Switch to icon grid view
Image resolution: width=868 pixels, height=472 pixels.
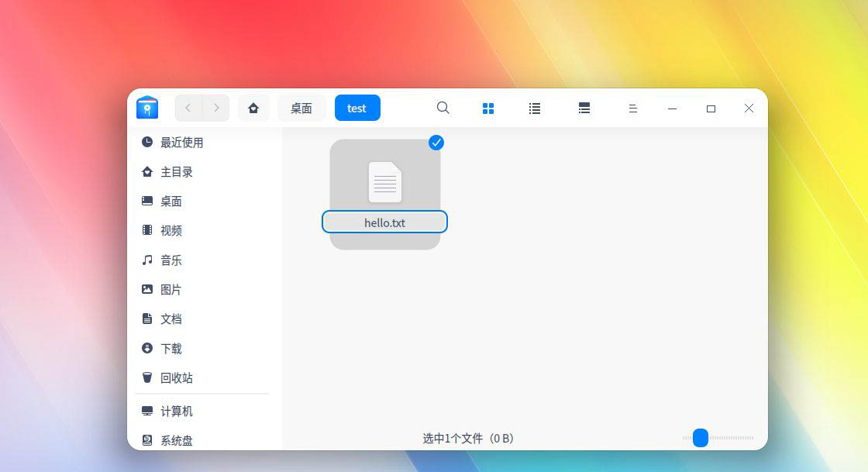click(488, 109)
